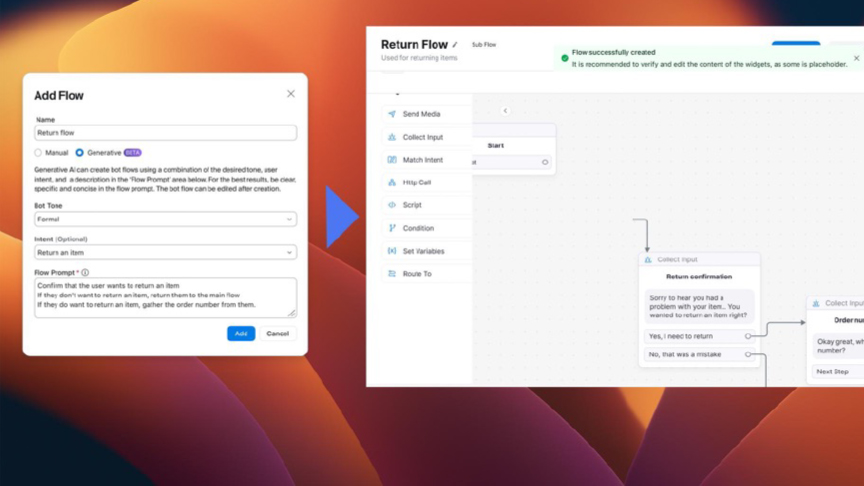
Task: Open the Intent dropdown
Action: pyautogui.click(x=165, y=252)
